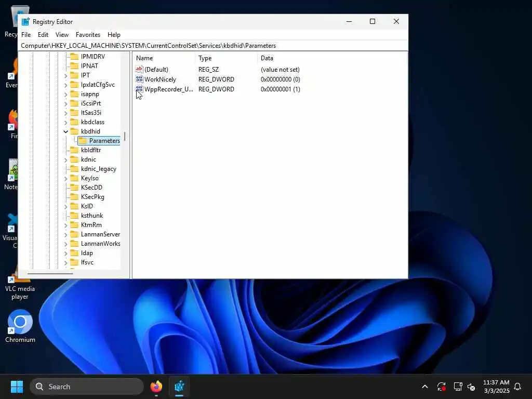532x399 pixels.
Task: Open the Windows Start menu
Action: [17, 387]
